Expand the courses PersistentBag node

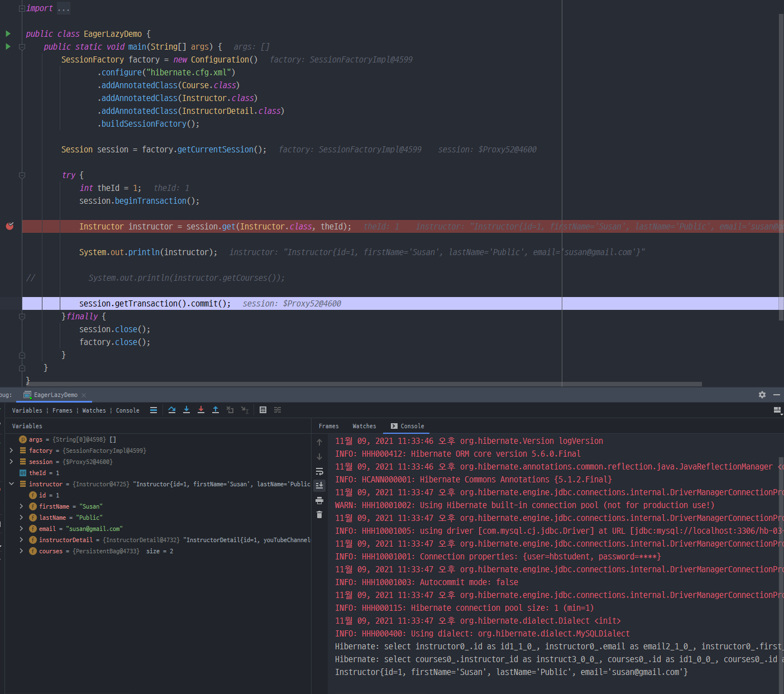pyautogui.click(x=21, y=551)
